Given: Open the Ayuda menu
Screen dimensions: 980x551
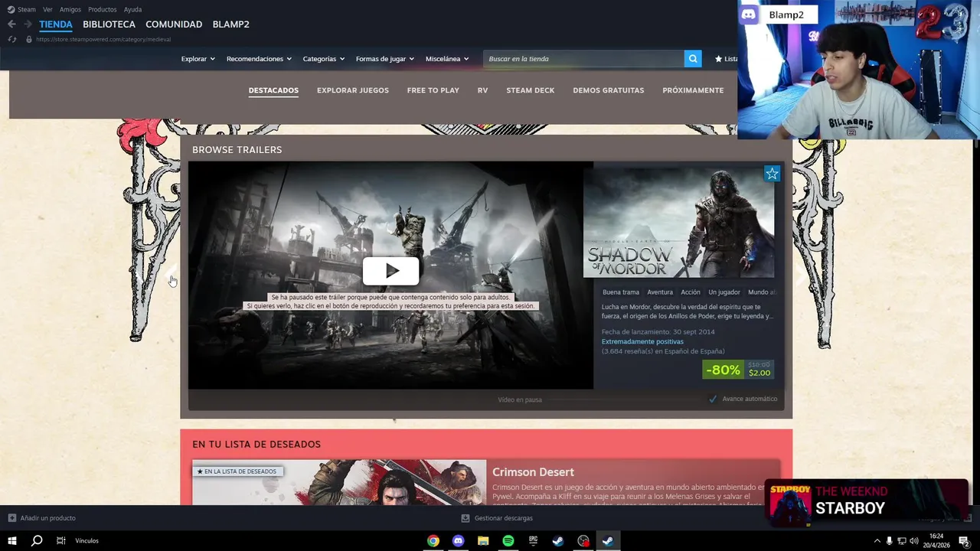Looking at the screenshot, I should pos(132,9).
